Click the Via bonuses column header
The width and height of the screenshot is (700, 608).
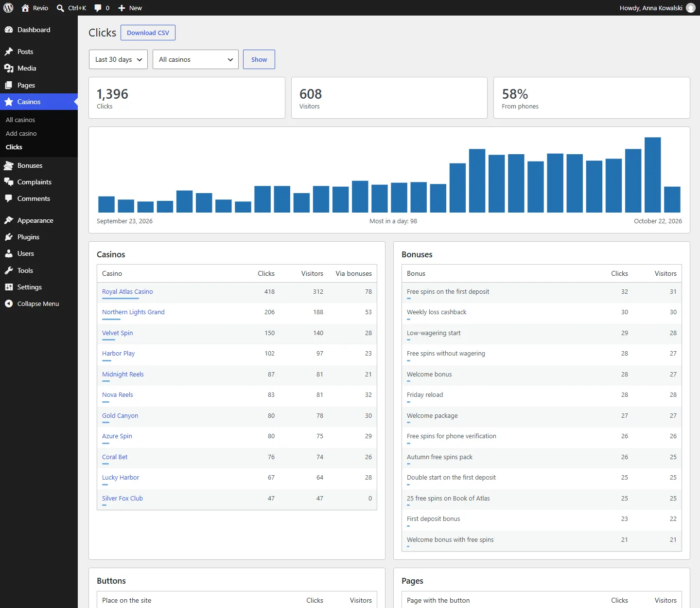coord(353,273)
